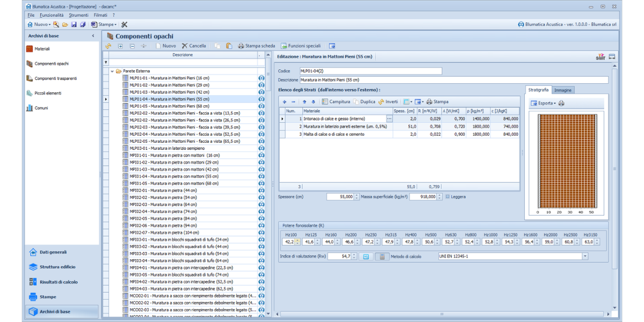
Task: Click the Campitura hatch icon button
Action: point(325,101)
